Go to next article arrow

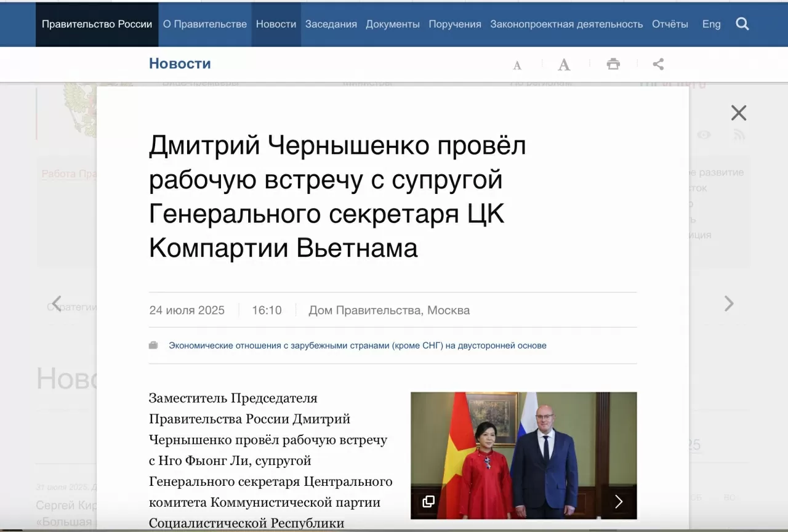click(x=729, y=304)
